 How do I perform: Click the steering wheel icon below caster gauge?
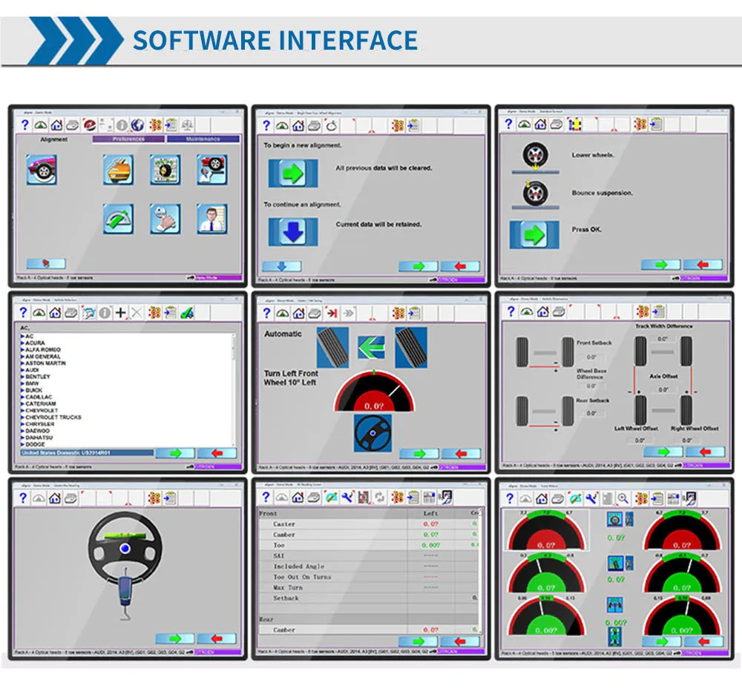(x=373, y=433)
